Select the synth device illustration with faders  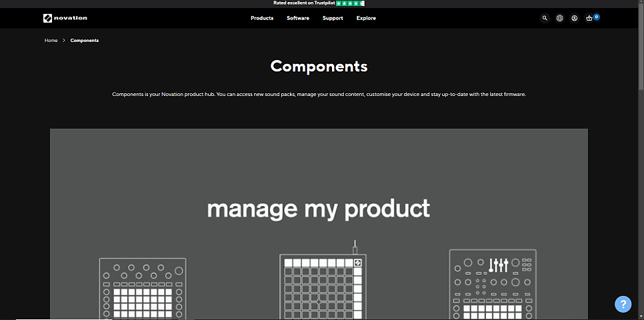click(x=493, y=284)
